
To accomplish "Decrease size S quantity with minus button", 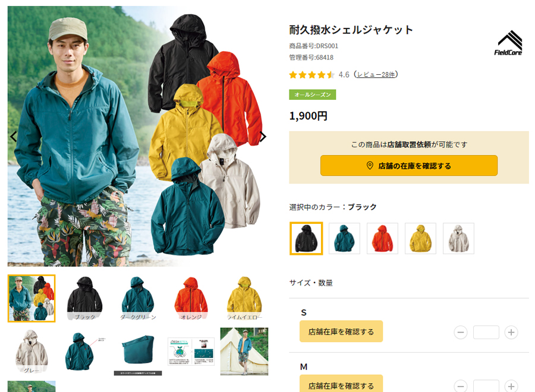I will [x=460, y=333].
